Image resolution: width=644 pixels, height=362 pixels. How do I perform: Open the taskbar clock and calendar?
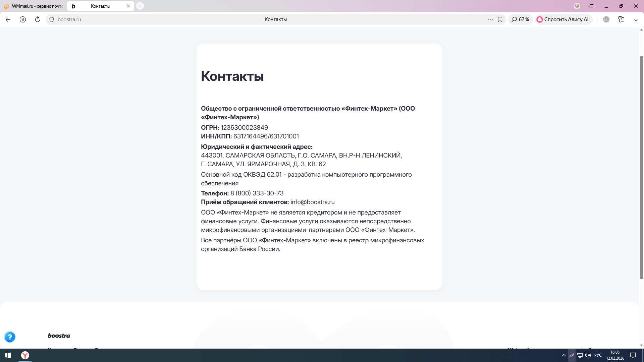(x=615, y=355)
